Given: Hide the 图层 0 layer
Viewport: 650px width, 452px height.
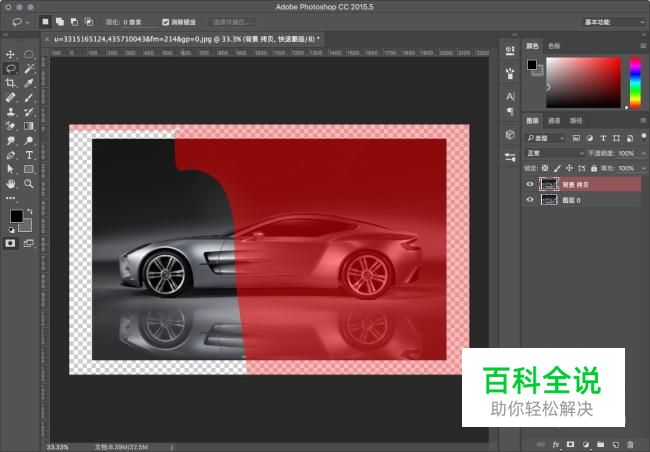Looking at the screenshot, I should [530, 199].
